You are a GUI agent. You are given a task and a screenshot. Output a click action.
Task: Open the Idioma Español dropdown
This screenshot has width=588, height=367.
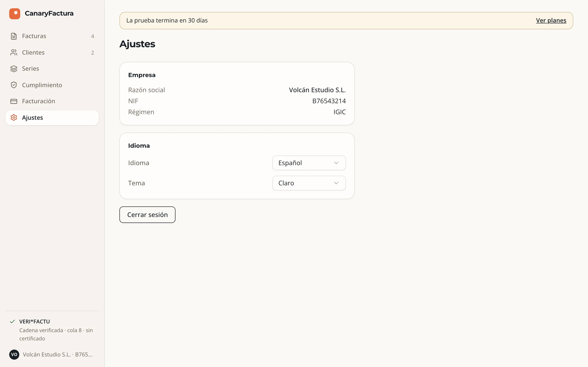coord(309,163)
